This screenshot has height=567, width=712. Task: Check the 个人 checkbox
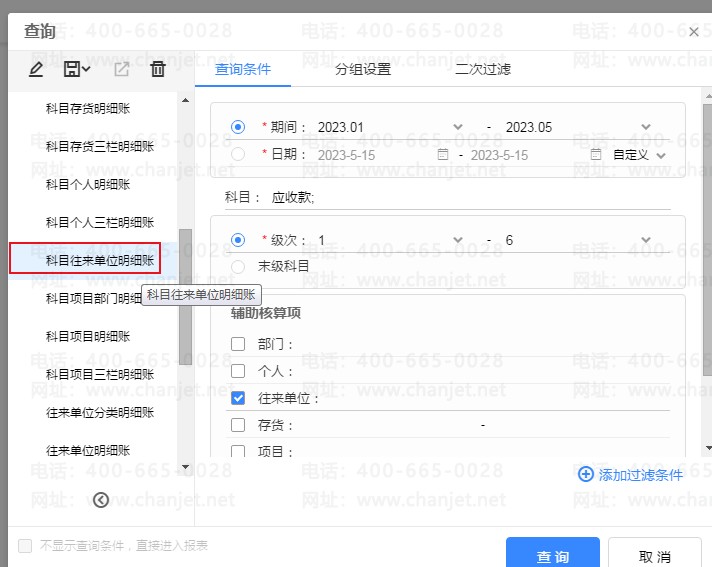pyautogui.click(x=238, y=371)
